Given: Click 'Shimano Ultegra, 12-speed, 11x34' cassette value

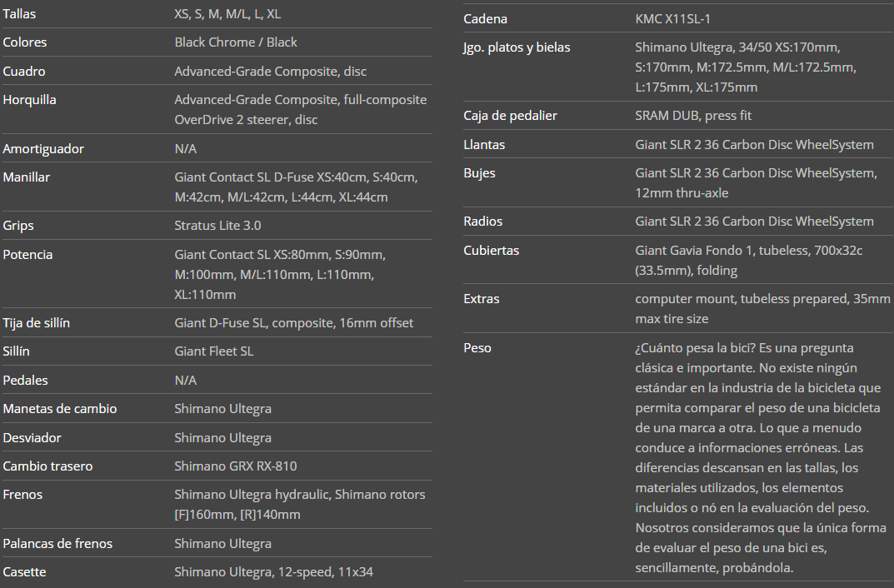Looking at the screenshot, I should (x=273, y=572).
